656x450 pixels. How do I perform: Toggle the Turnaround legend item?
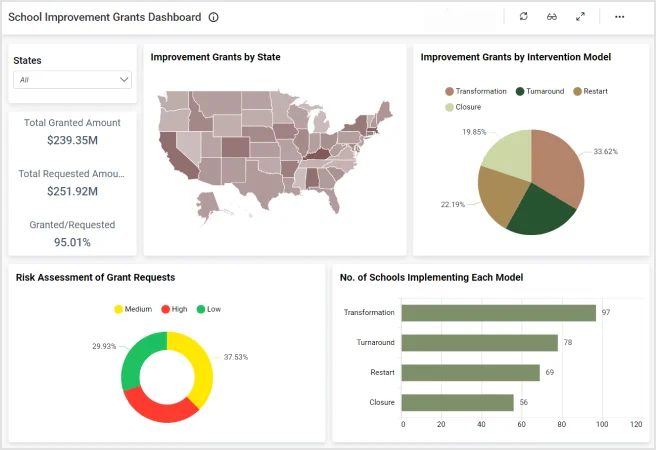[x=541, y=91]
